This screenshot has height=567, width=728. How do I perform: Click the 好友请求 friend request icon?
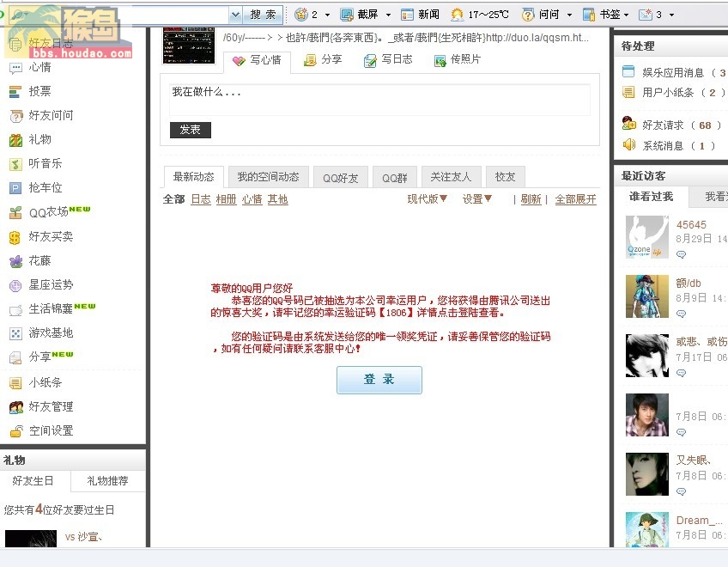[x=629, y=124]
